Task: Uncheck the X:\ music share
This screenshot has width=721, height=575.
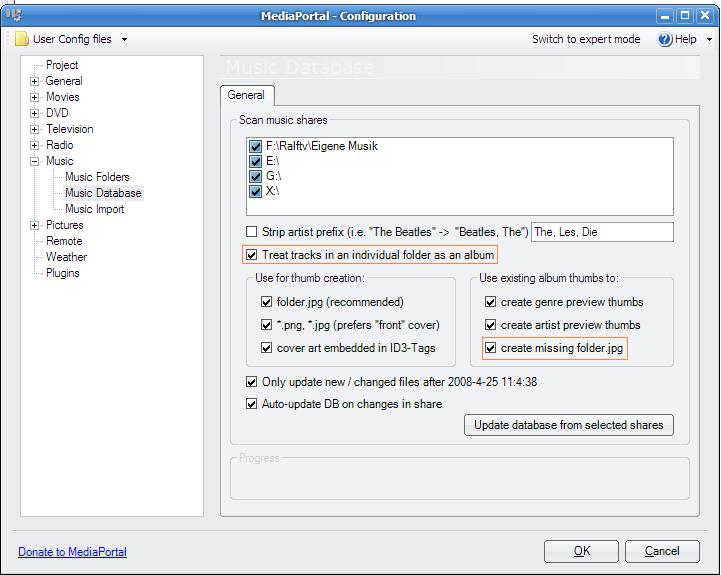Action: pos(255,191)
